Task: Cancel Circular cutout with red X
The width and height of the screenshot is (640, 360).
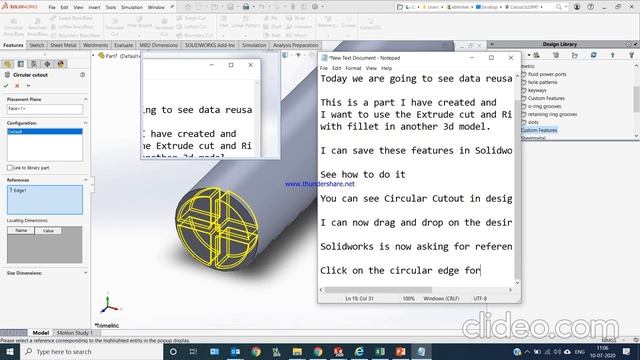Action: 17,86
